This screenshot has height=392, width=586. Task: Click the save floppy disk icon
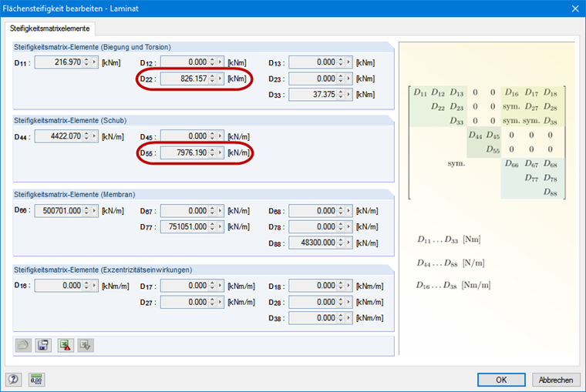click(43, 345)
